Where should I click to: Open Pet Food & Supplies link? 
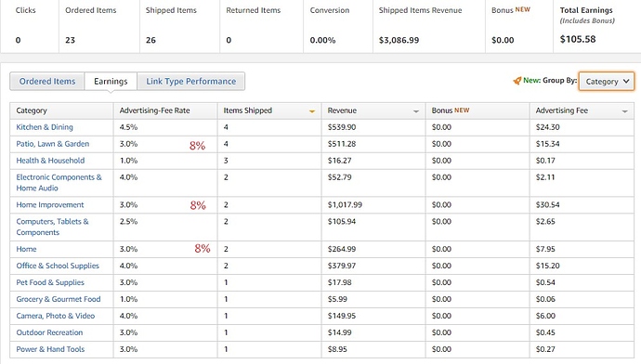coord(50,282)
